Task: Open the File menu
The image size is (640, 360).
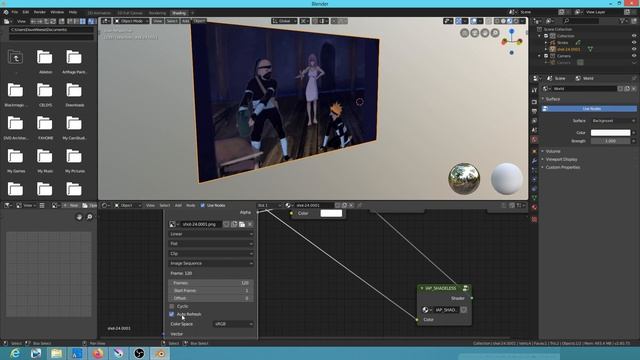Action: coord(15,12)
